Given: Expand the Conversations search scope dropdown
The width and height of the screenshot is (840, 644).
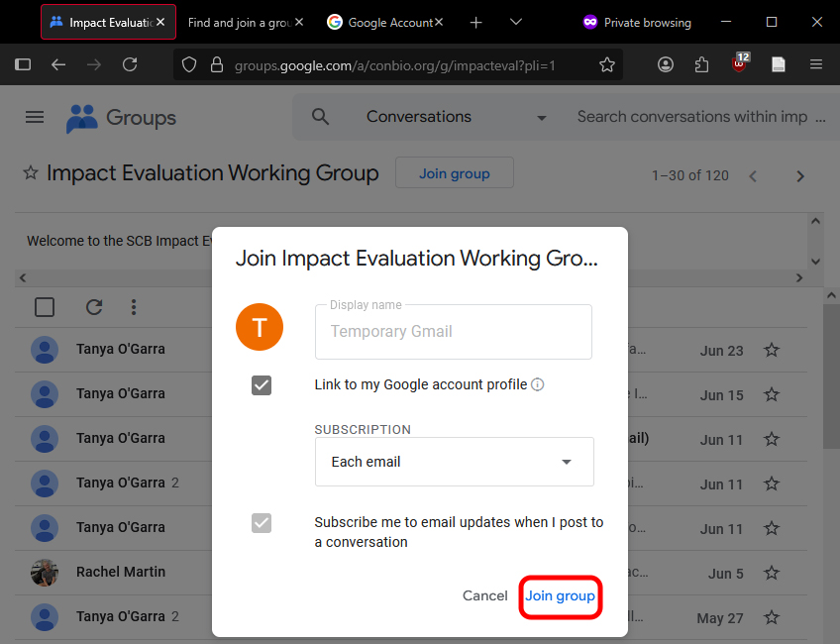Looking at the screenshot, I should coord(541,118).
